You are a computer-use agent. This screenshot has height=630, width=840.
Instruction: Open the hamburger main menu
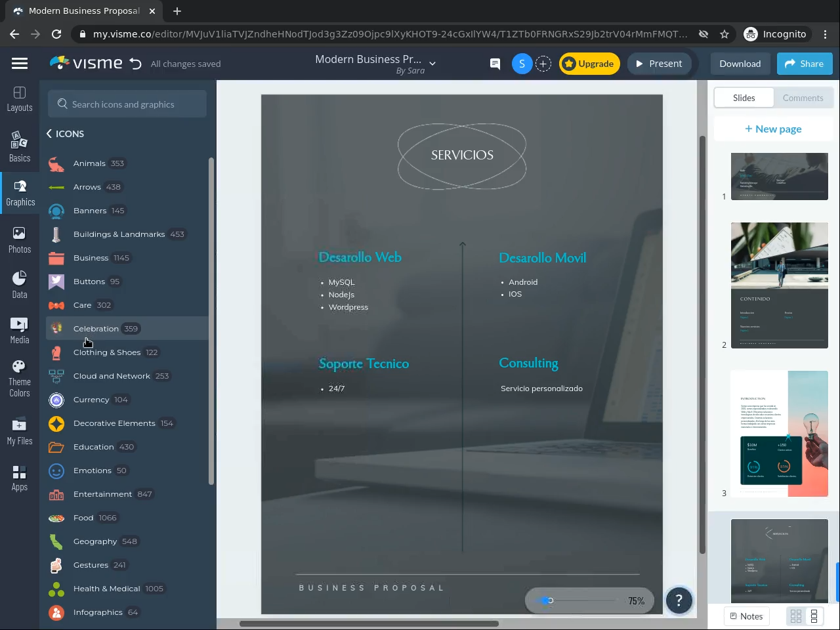[x=20, y=64]
